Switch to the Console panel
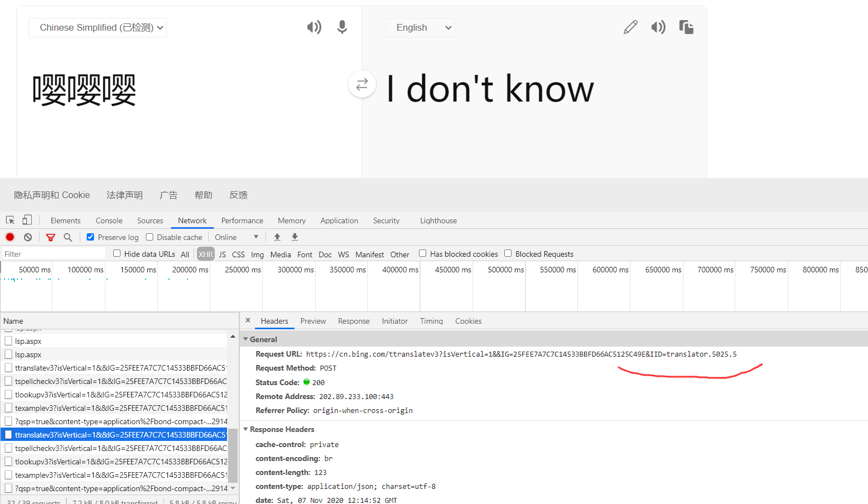 coord(109,220)
